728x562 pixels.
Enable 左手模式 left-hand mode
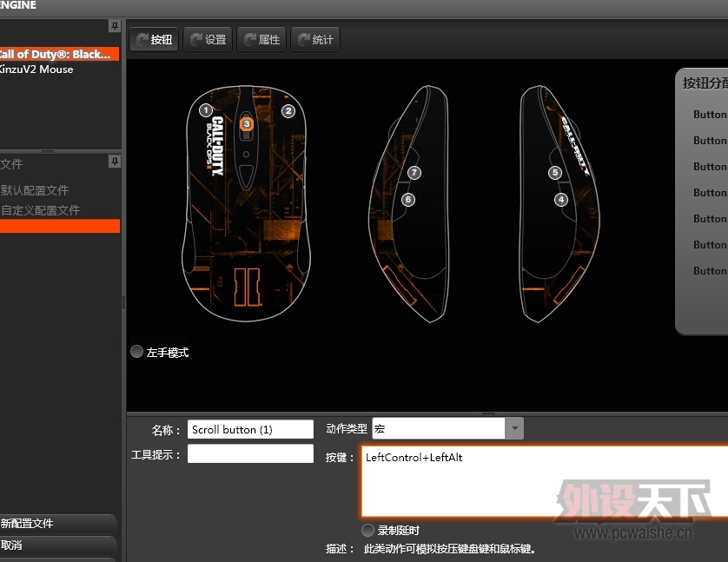(x=136, y=352)
